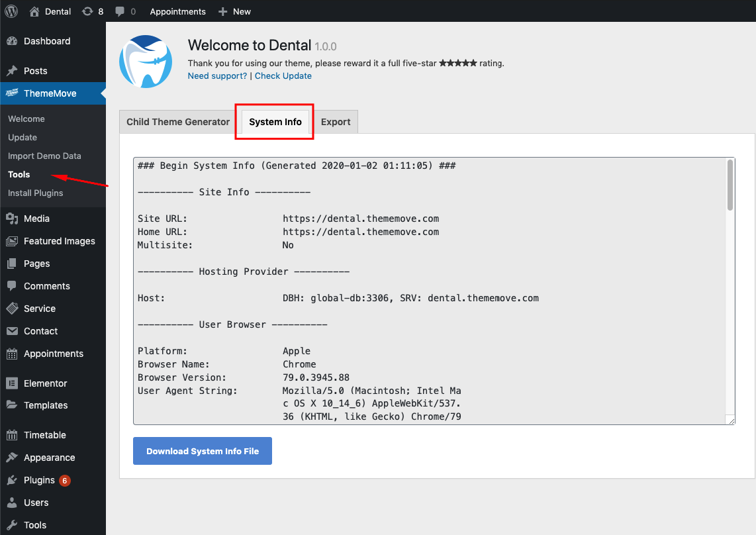Open Install Plugins submenu item

pos(35,193)
